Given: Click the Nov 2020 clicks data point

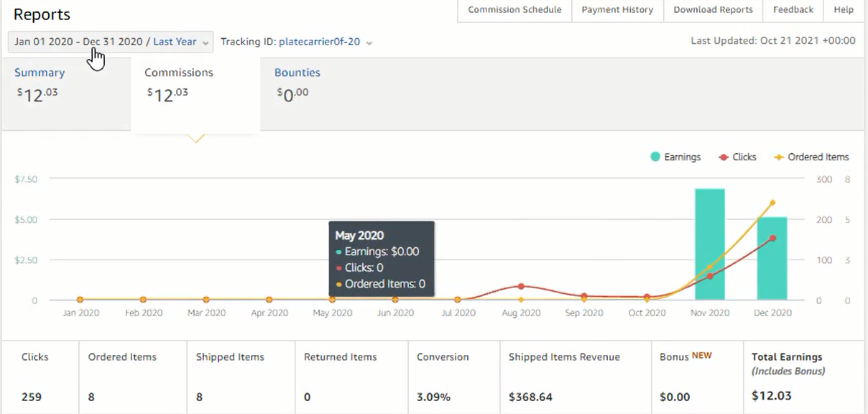Looking at the screenshot, I should point(710,276).
